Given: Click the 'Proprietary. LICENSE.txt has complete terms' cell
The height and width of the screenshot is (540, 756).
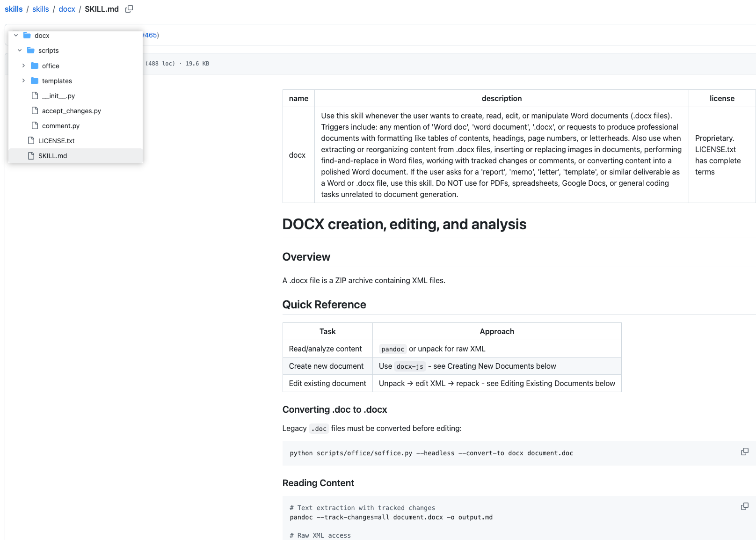Looking at the screenshot, I should 722,155.
